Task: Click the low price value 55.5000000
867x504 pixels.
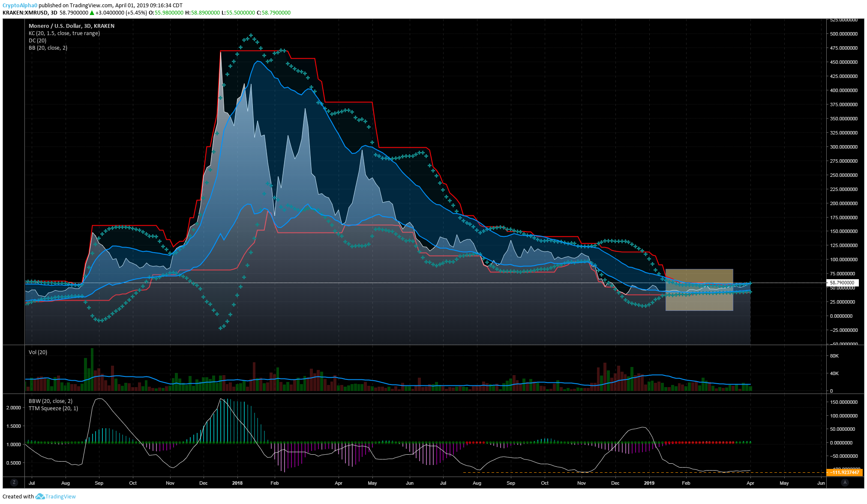Action: tap(240, 13)
